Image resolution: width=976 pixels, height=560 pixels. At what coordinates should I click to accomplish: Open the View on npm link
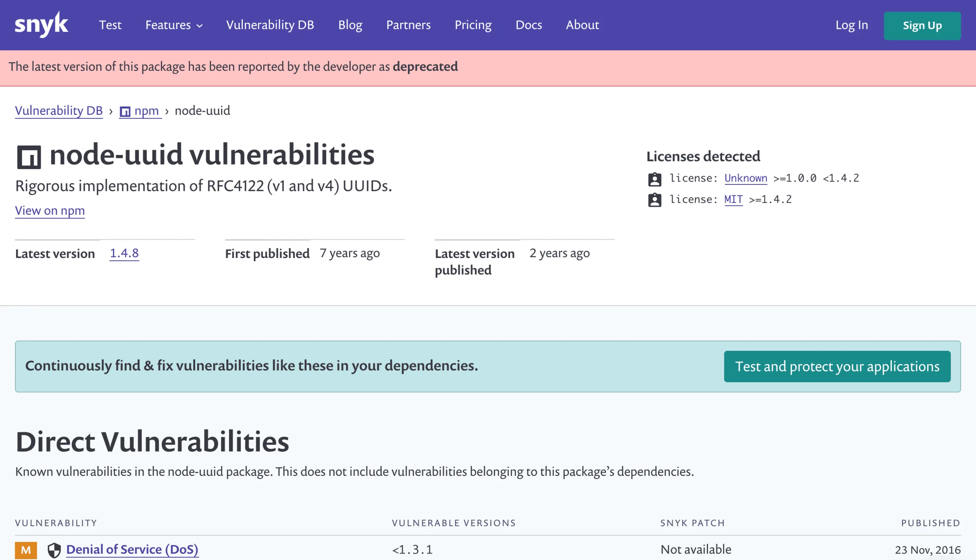click(x=49, y=211)
